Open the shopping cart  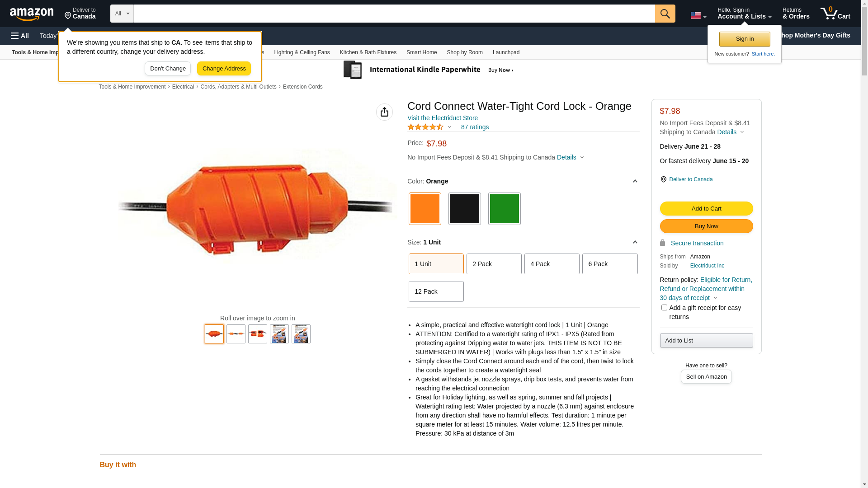(835, 14)
